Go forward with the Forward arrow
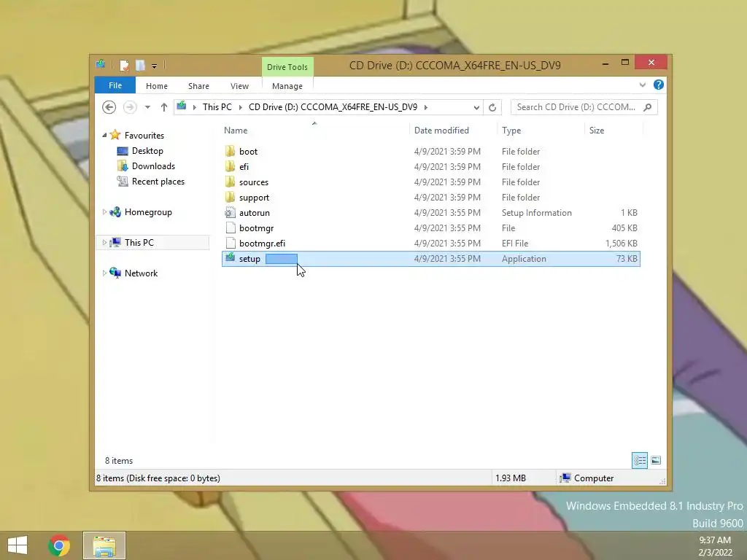 [130, 107]
